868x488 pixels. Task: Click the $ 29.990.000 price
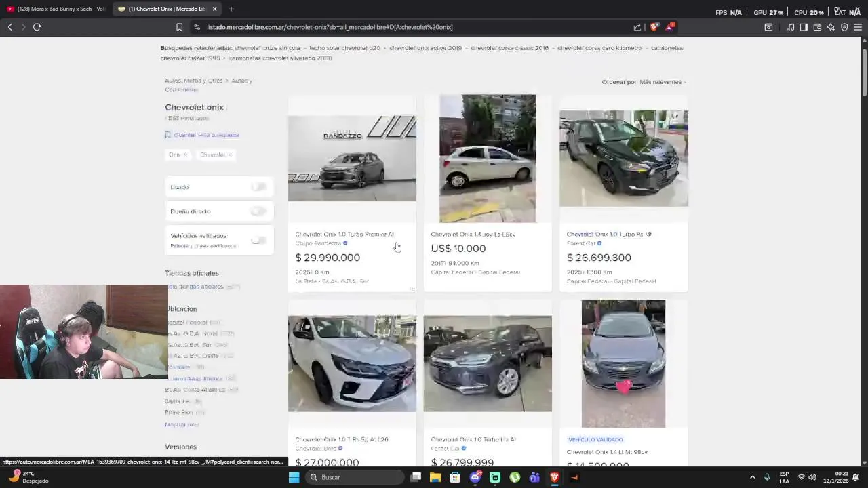click(328, 258)
